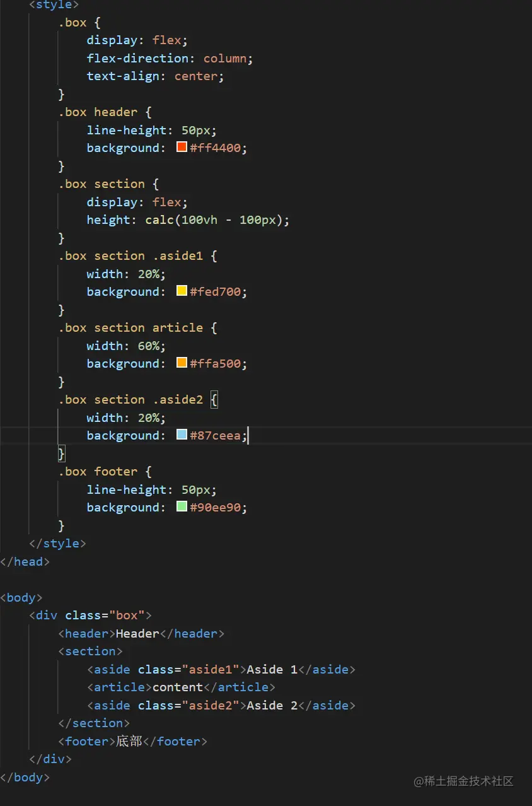Click the '<div class="box">' line
This screenshot has width=532, height=806.
[x=90, y=615]
